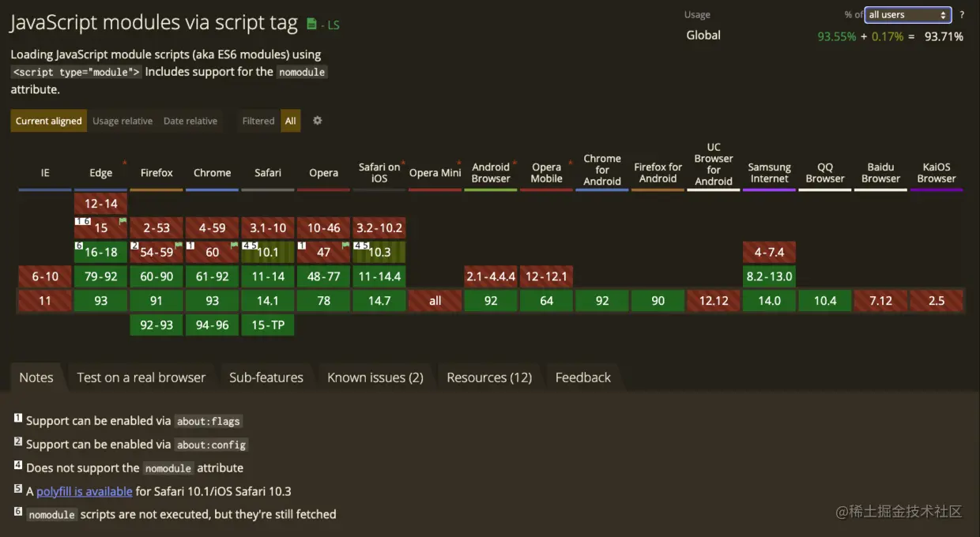Select the Edge 12-14 cell

101,204
